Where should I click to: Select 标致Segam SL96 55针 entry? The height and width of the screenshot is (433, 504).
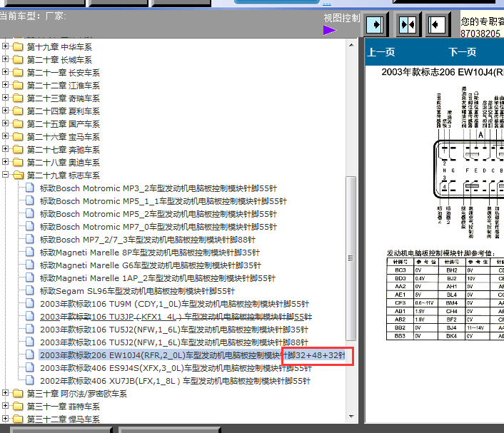coord(137,291)
